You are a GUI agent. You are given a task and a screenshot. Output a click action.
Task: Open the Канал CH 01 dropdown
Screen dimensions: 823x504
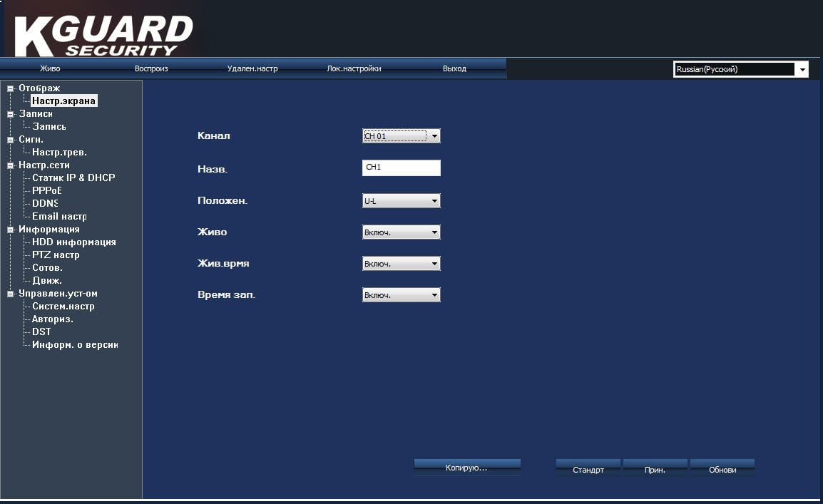[401, 136]
